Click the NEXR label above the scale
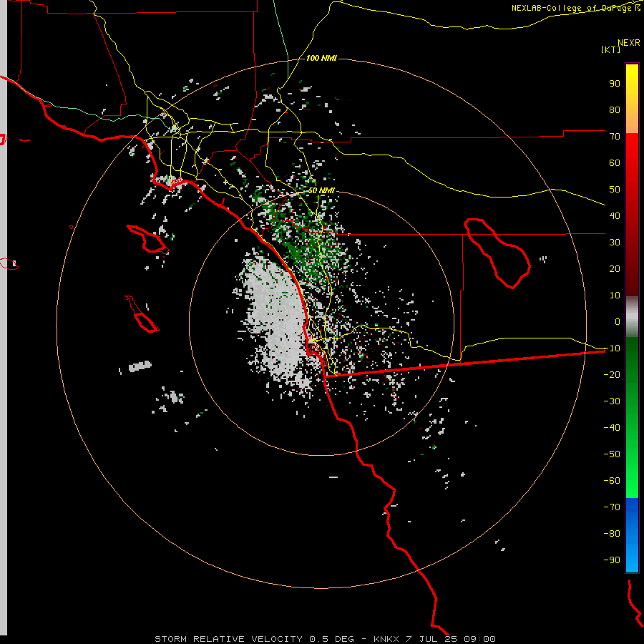 pos(629,43)
